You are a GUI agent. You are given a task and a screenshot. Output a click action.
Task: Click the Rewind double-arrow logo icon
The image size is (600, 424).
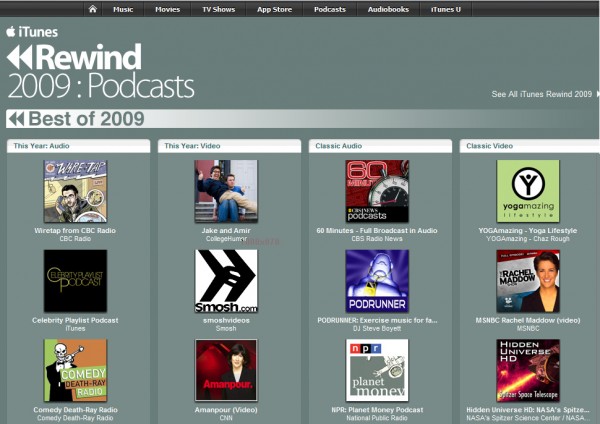tap(20, 57)
